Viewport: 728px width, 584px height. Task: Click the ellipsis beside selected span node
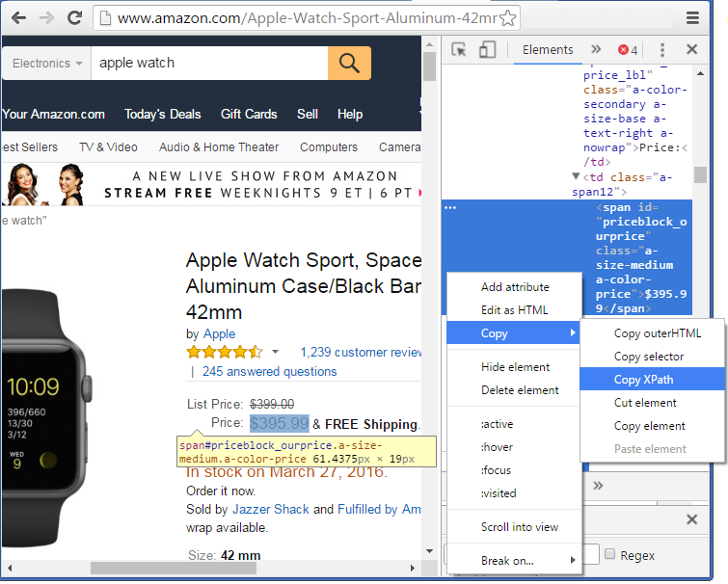[x=450, y=207]
